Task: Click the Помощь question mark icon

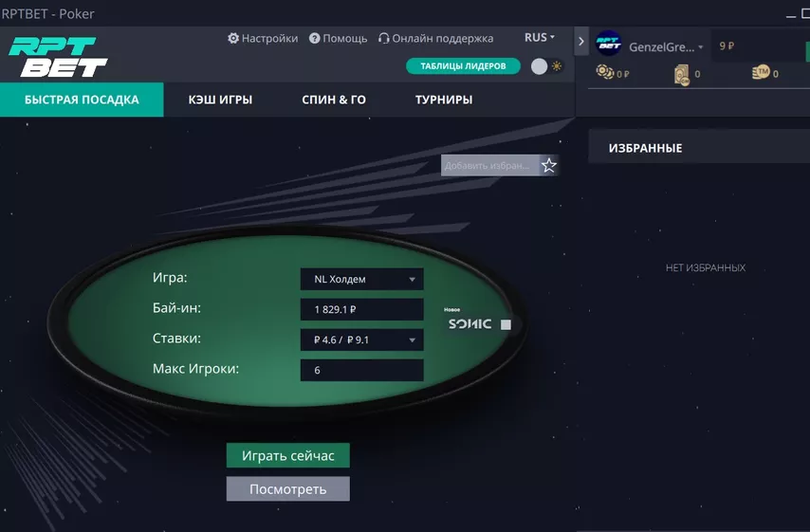Action: tap(315, 38)
